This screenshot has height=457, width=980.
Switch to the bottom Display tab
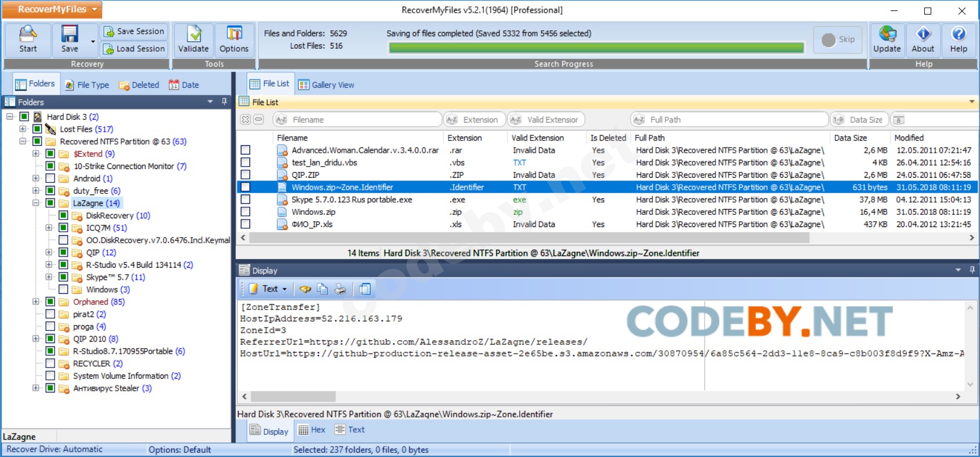coord(269,430)
